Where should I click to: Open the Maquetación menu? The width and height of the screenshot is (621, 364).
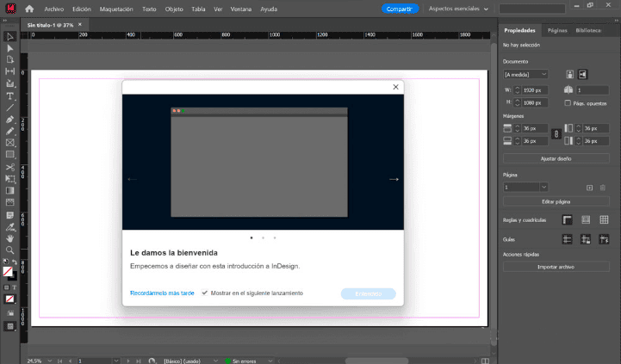point(116,9)
